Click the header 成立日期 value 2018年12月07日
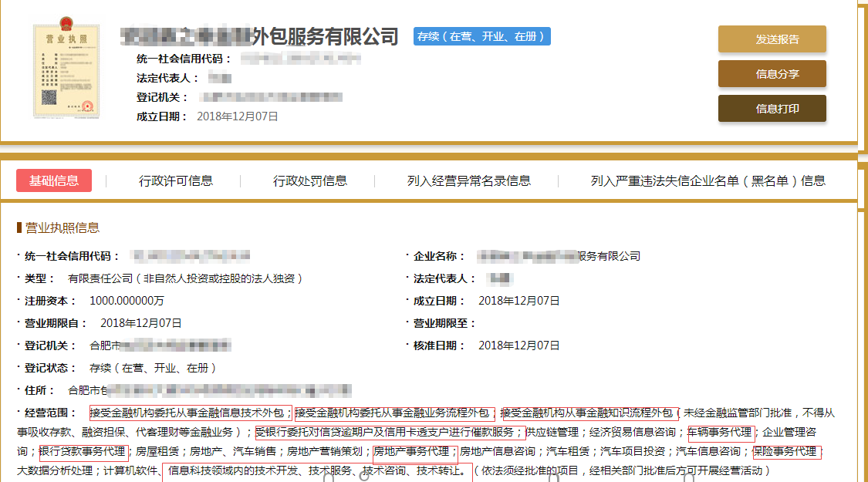 tap(238, 116)
